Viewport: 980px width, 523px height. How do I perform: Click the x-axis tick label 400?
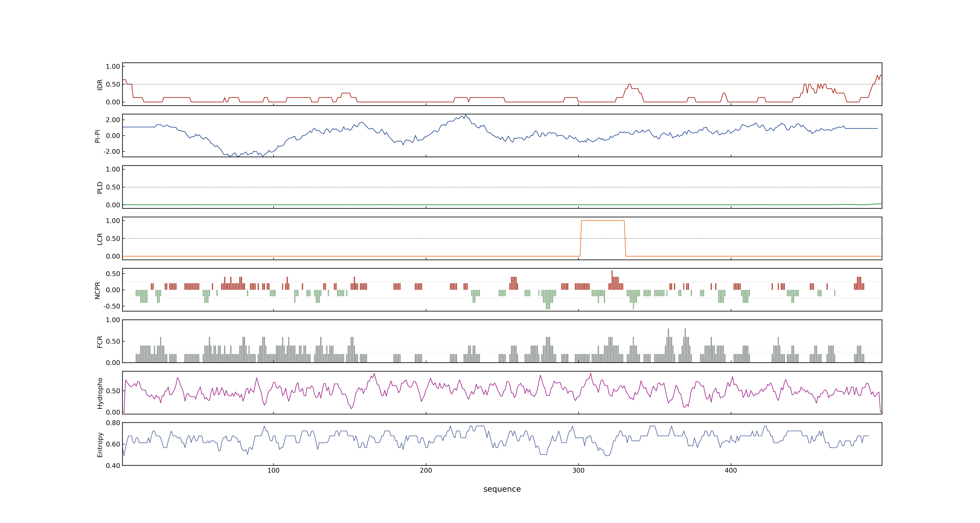(731, 470)
